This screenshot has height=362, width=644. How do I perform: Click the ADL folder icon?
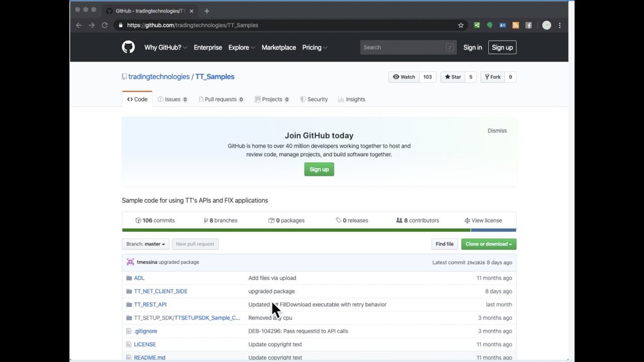click(129, 278)
